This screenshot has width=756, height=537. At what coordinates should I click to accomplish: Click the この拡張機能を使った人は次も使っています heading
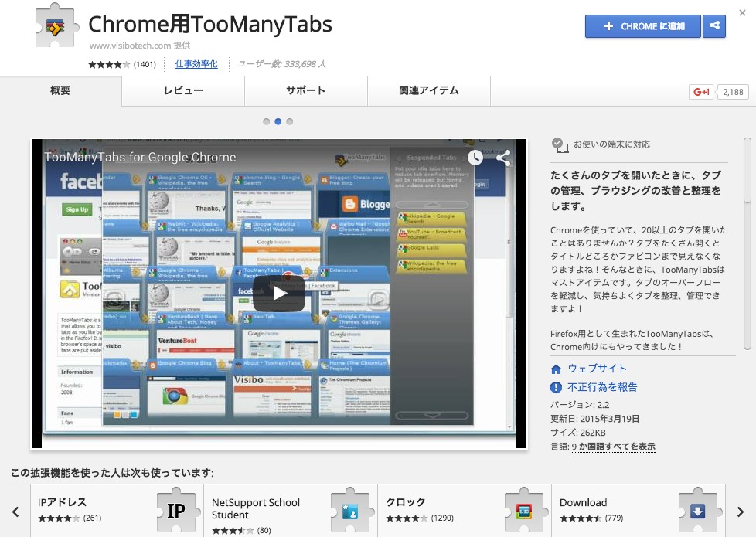pos(112,473)
